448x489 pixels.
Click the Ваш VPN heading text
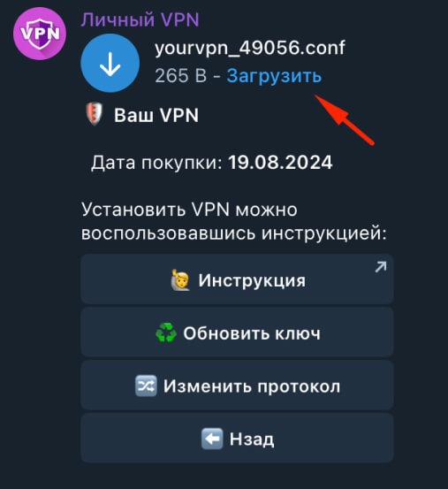point(156,115)
